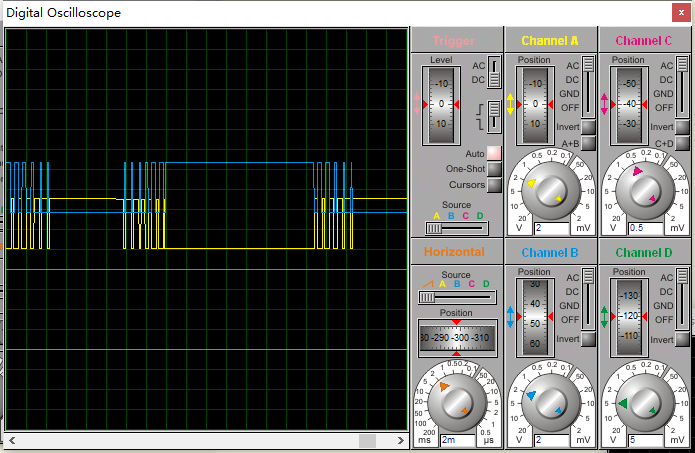Click the ramp icon in Horizontal Source

pos(428,283)
